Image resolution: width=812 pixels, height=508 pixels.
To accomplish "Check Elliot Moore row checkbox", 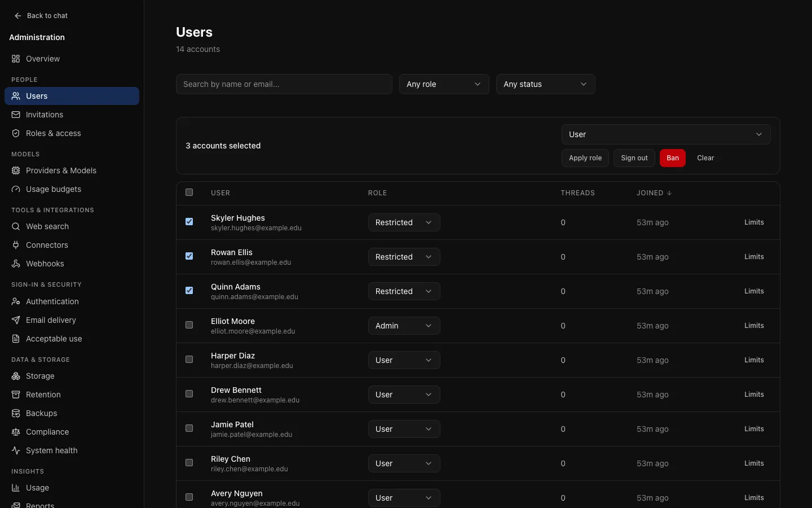I will pyautogui.click(x=189, y=325).
